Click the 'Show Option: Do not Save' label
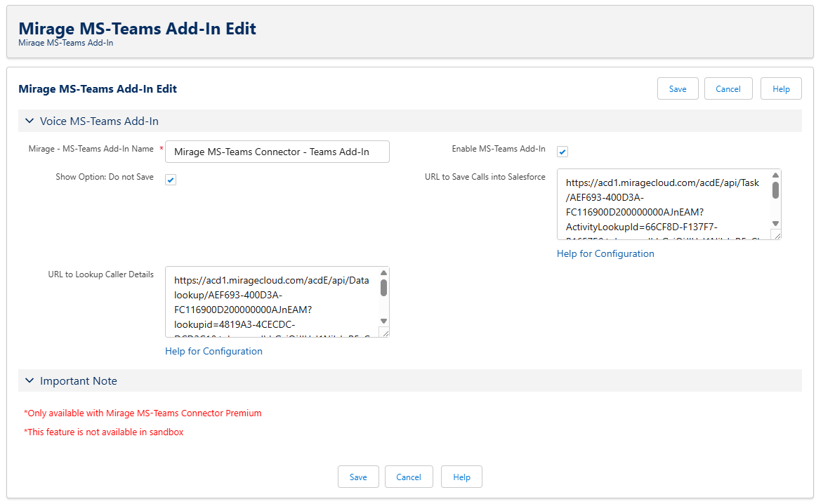Viewport: 816px width, 504px height. (x=105, y=177)
